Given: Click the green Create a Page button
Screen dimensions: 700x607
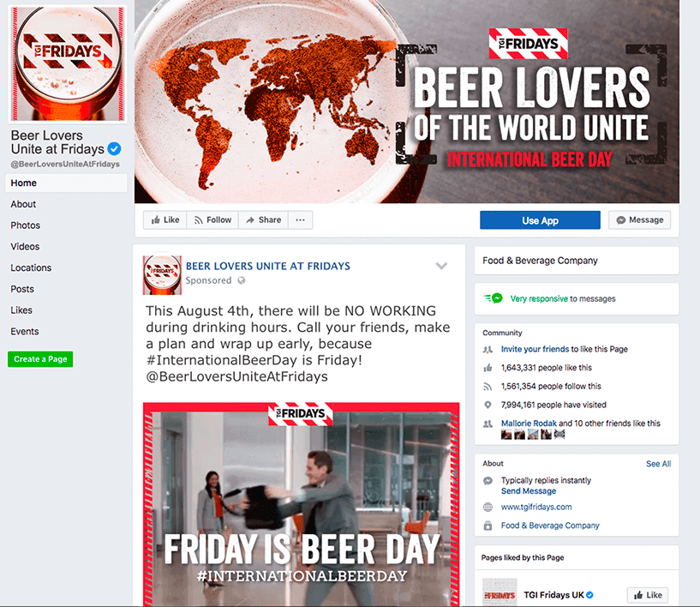Looking at the screenshot, I should (x=40, y=359).
